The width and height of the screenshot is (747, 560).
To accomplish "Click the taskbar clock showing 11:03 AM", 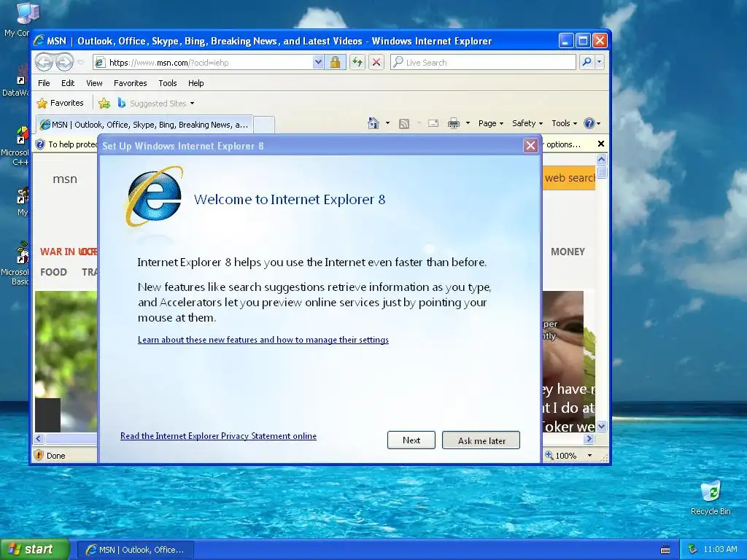I will tap(720, 549).
